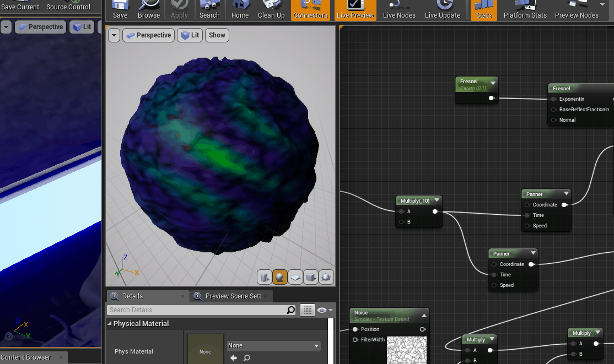Open preview viewport options dropdown arrow
Image resolution: width=614 pixels, height=364 pixels.
[x=114, y=35]
